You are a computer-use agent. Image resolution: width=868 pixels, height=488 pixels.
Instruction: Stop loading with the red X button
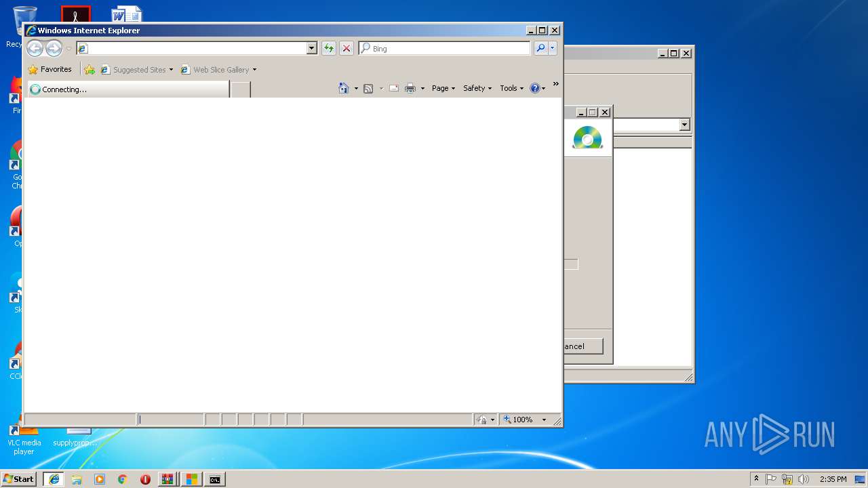pos(347,48)
